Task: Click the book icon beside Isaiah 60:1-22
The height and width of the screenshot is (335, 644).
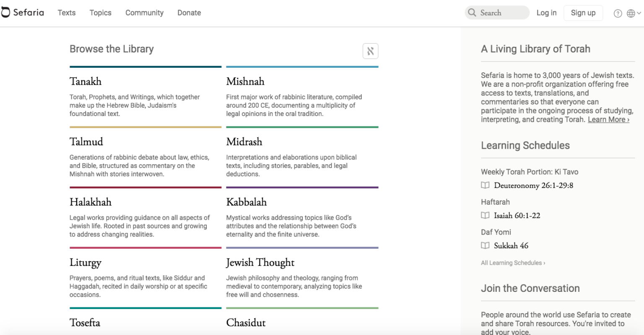Action: click(485, 215)
